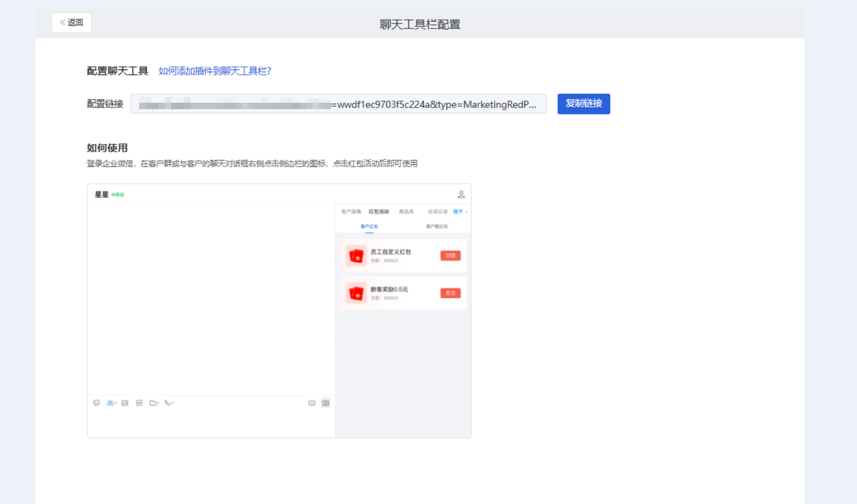Click the 星星 contact name
The image size is (857, 504).
102,194
